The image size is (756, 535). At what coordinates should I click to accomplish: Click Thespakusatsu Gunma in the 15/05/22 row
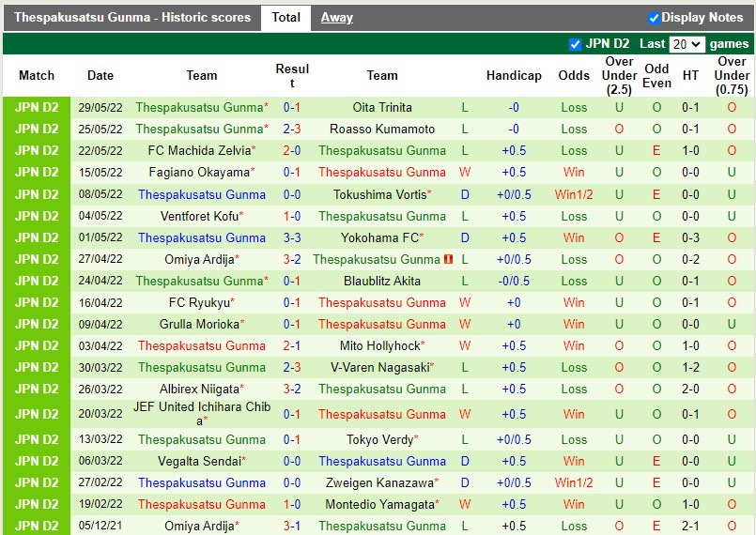pyautogui.click(x=382, y=173)
